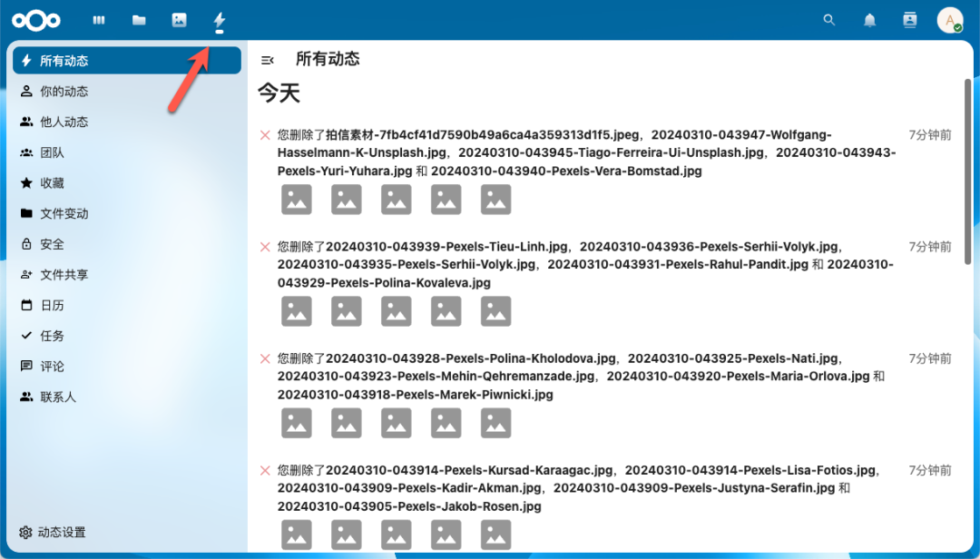Dismiss the second deletion entry's red X
980x559 pixels.
(264, 246)
